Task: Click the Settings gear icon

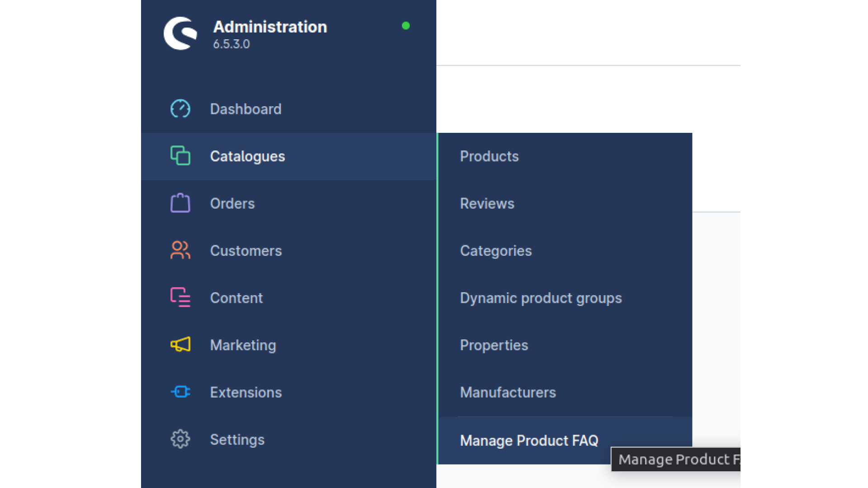Action: 180,439
